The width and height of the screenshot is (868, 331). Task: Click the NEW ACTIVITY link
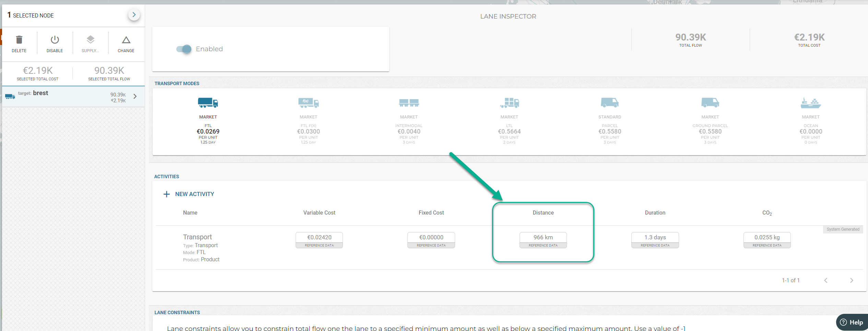[x=194, y=194]
